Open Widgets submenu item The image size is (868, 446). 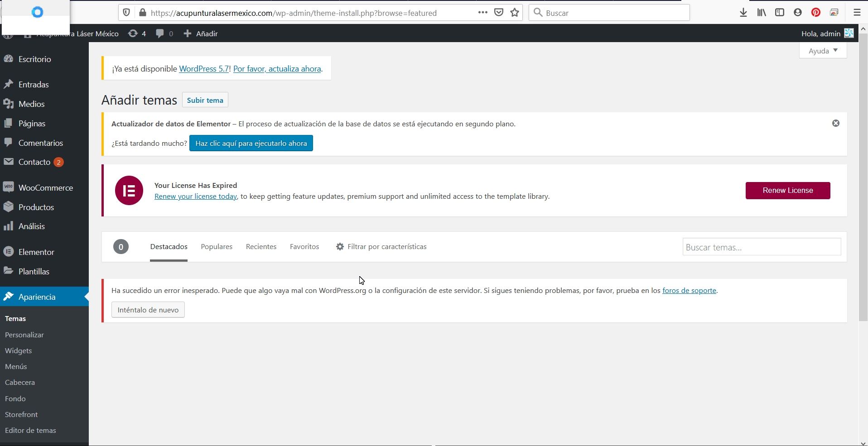coord(19,351)
